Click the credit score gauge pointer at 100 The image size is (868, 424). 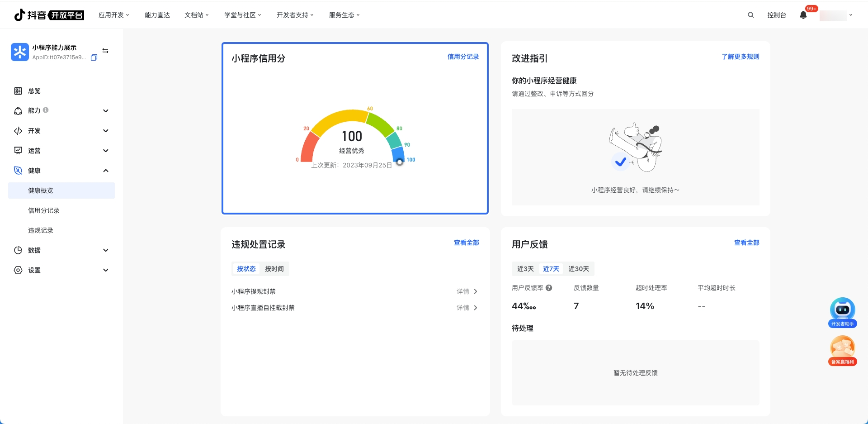(400, 162)
